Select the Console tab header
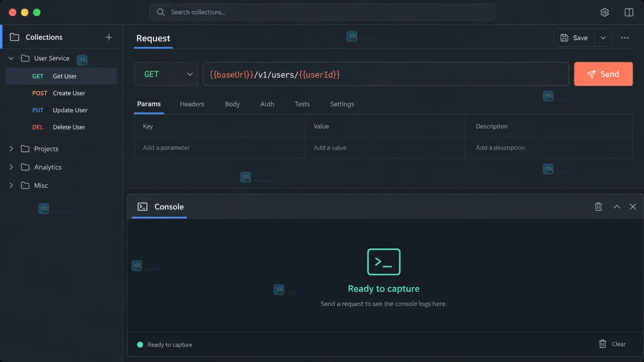 160,206
